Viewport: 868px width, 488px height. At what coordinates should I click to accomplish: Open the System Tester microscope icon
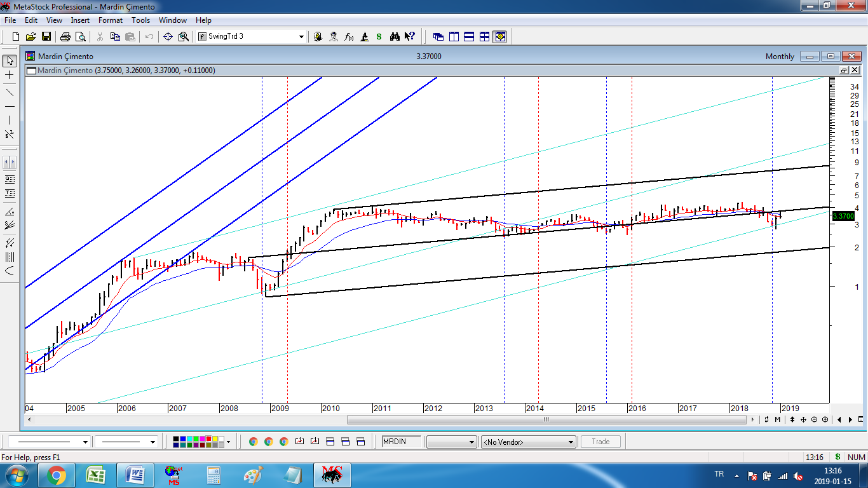(364, 37)
